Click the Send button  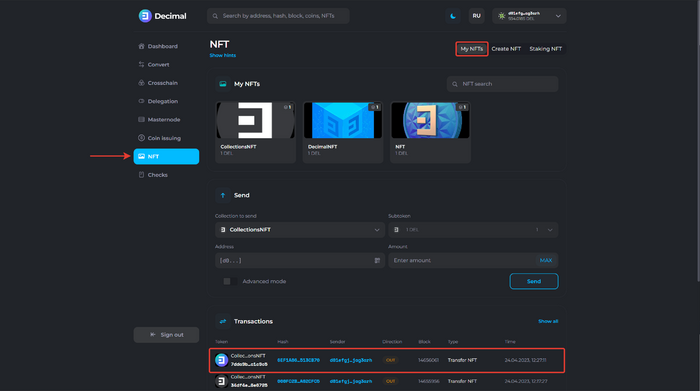(x=534, y=281)
